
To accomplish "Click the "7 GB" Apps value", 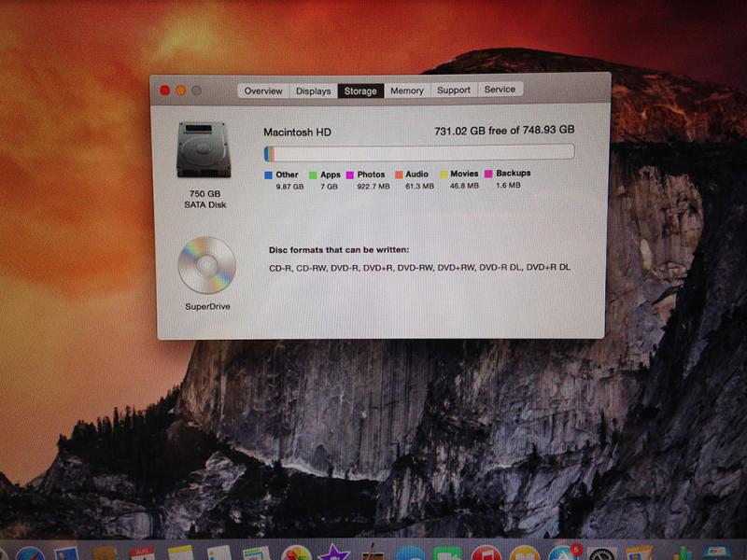I will pos(330,187).
